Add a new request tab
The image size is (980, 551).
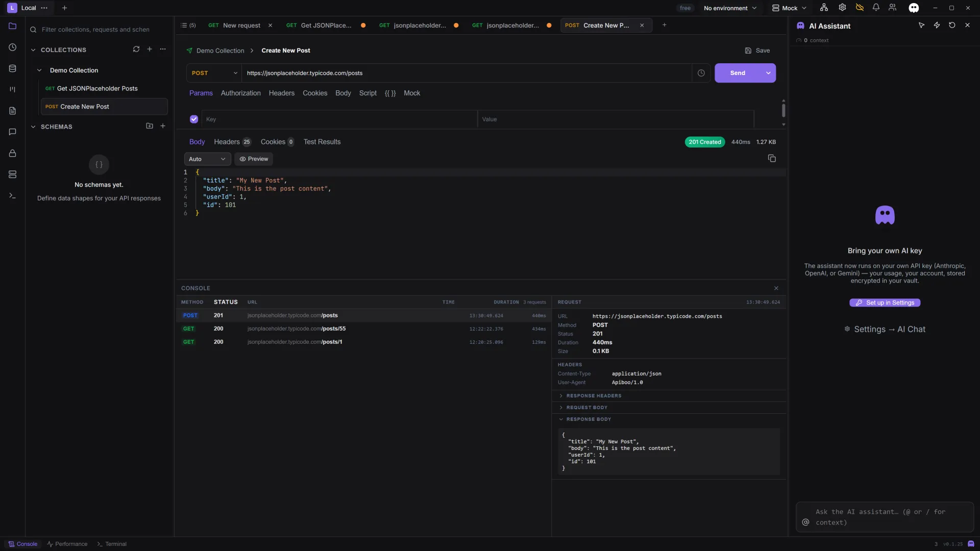pos(664,25)
